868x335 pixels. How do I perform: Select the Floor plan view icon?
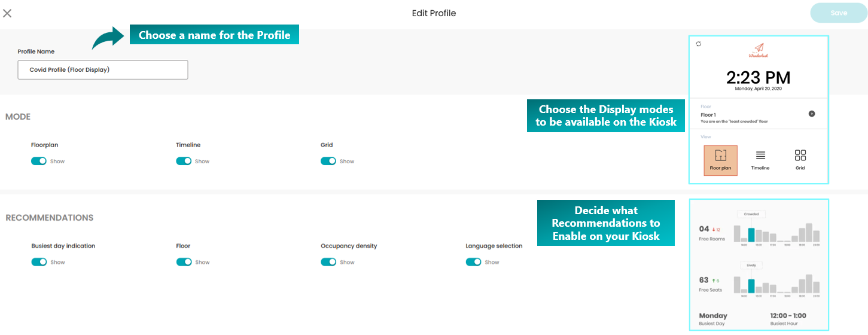pyautogui.click(x=720, y=160)
